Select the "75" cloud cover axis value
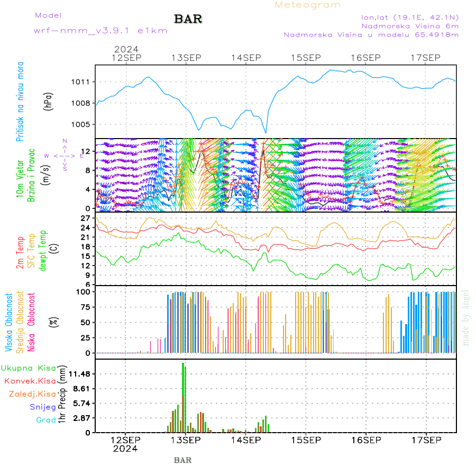Screen dimensions: 476x476 click(85, 307)
